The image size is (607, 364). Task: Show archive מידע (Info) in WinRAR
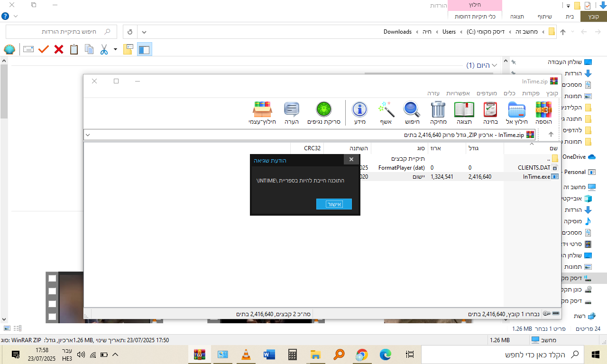[x=360, y=114]
